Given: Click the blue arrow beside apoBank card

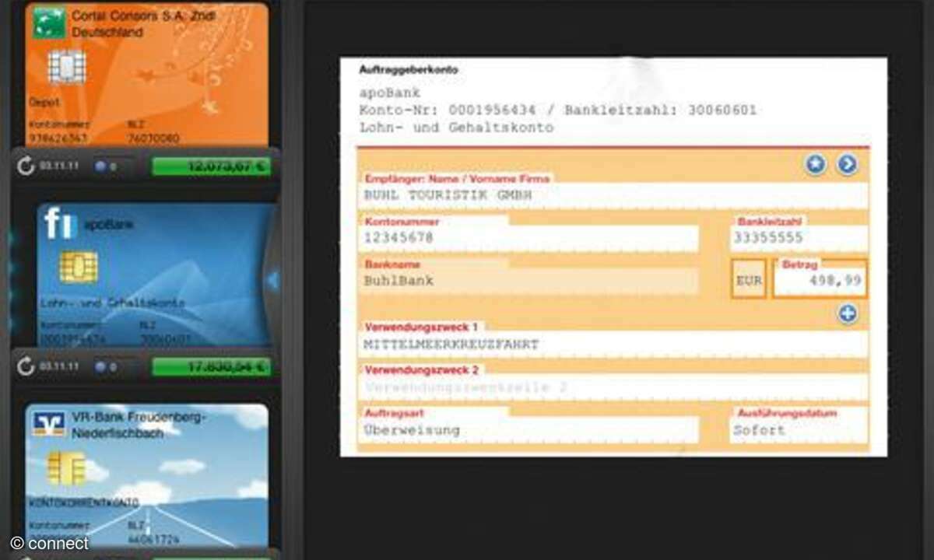Looking at the screenshot, I should pyautogui.click(x=272, y=280).
